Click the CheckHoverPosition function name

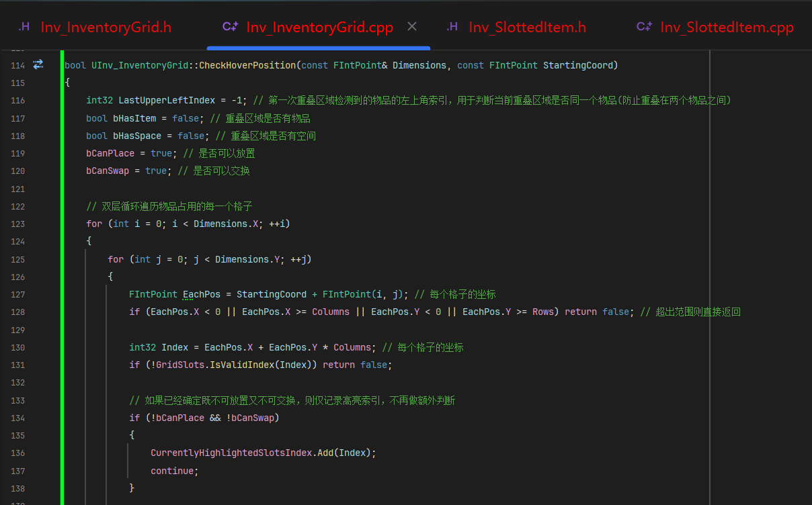point(247,65)
